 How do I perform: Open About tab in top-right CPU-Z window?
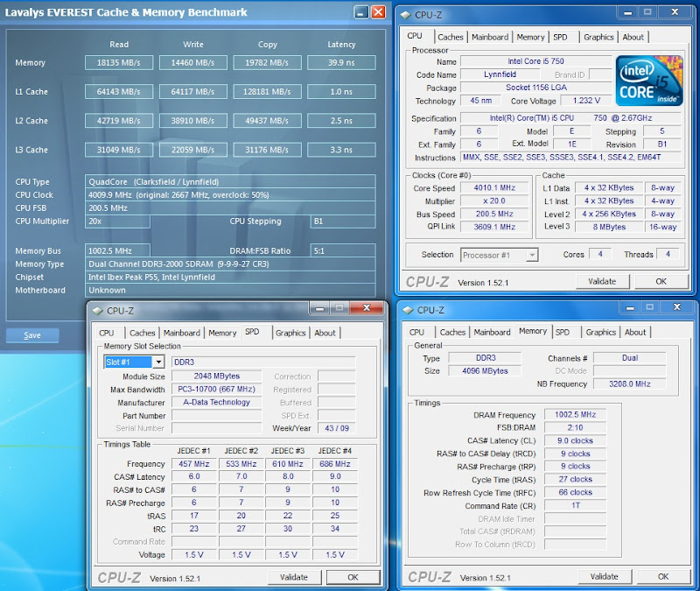[x=633, y=37]
